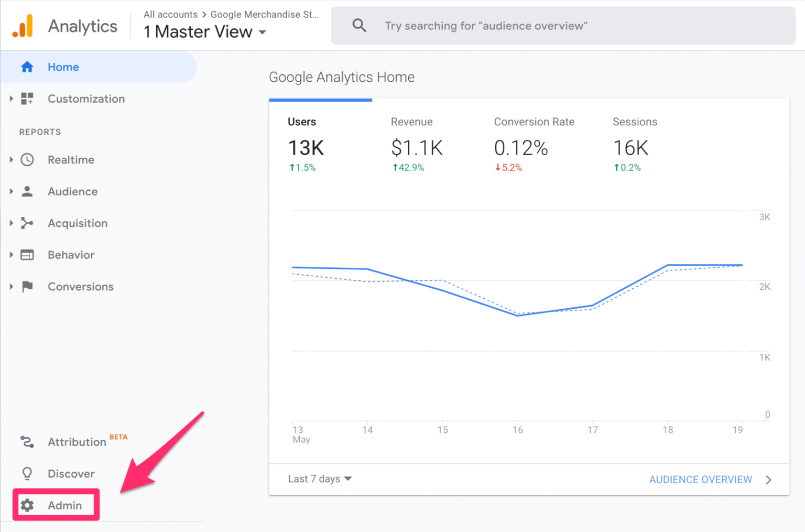Image resolution: width=805 pixels, height=532 pixels.
Task: Click the Audience person icon
Action: pos(27,191)
